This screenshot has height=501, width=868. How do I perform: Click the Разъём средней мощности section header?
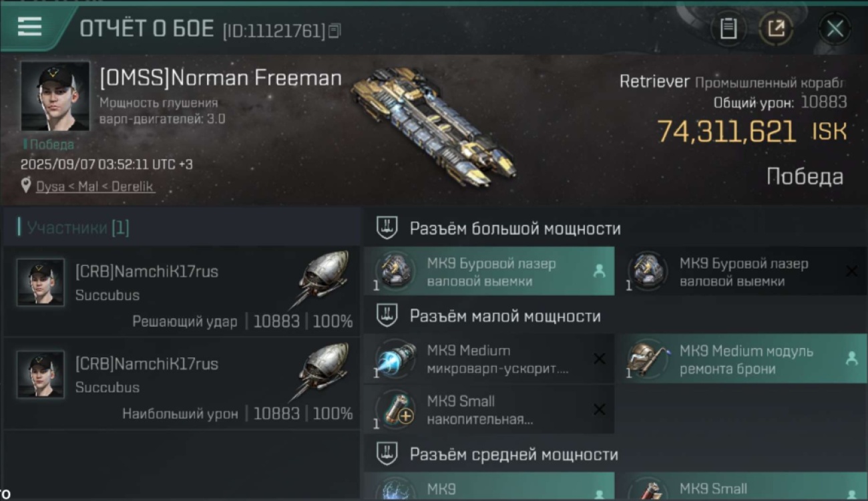[513, 454]
